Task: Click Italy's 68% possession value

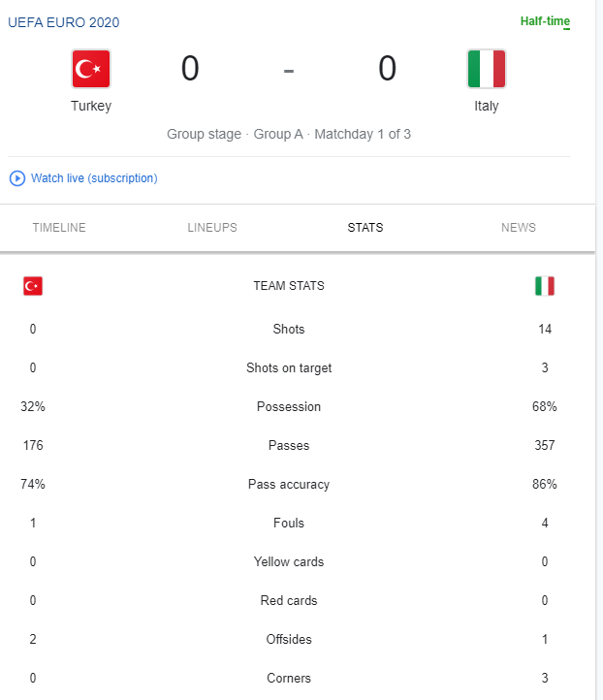Action: coord(545,406)
